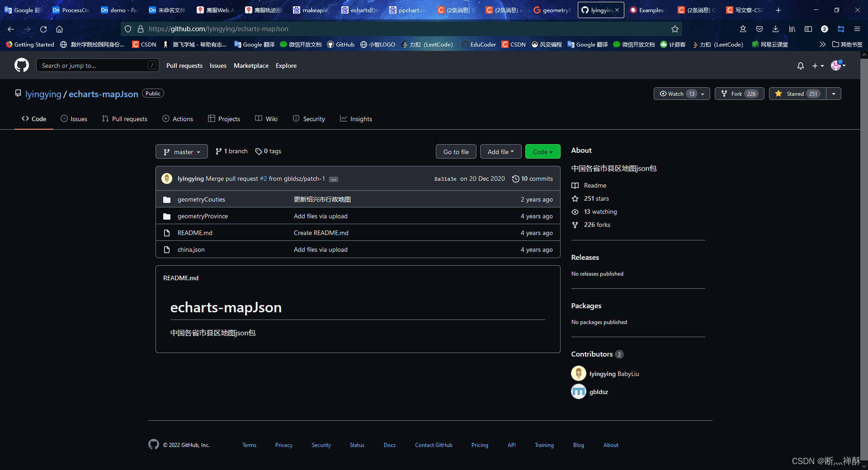This screenshot has width=868, height=470.
Task: Open the Insights tab
Action: click(356, 119)
